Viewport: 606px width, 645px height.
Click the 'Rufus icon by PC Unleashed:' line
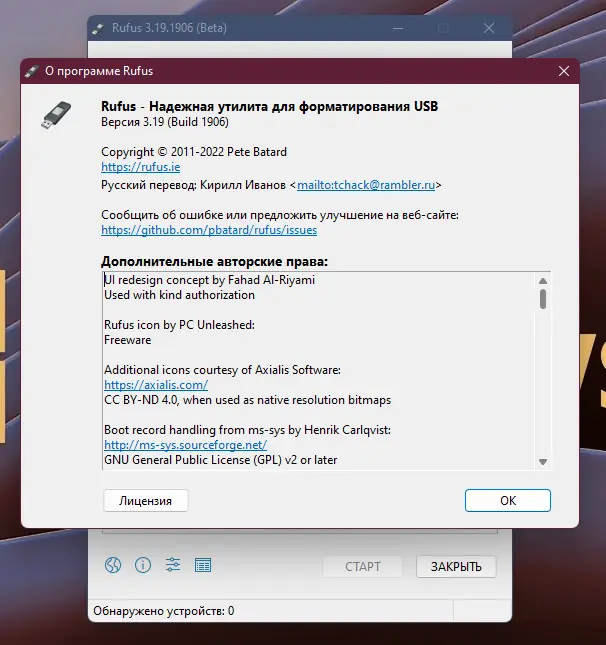tap(179, 325)
